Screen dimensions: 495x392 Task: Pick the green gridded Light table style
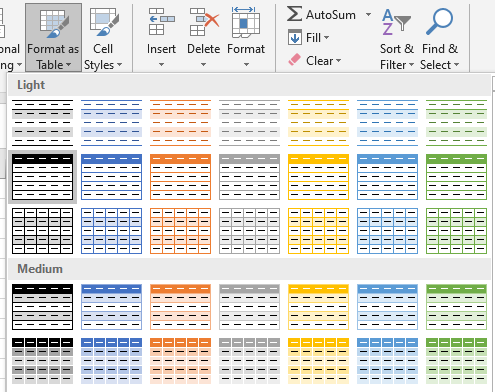(x=456, y=231)
